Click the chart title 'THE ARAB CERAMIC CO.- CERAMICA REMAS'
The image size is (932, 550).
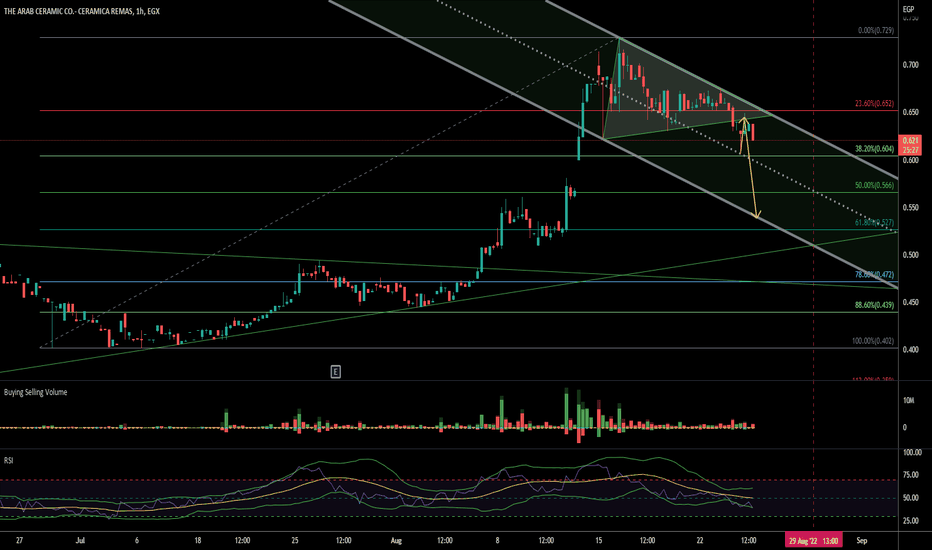68,11
